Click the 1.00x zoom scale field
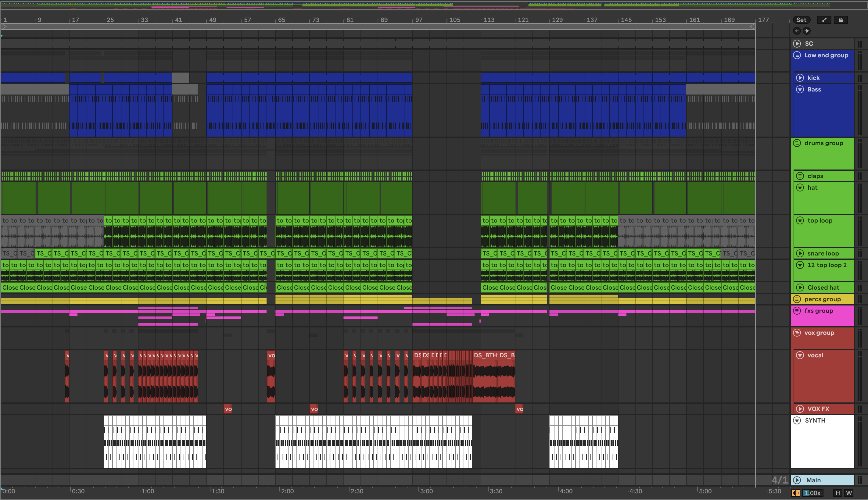868x500 pixels. coord(812,493)
